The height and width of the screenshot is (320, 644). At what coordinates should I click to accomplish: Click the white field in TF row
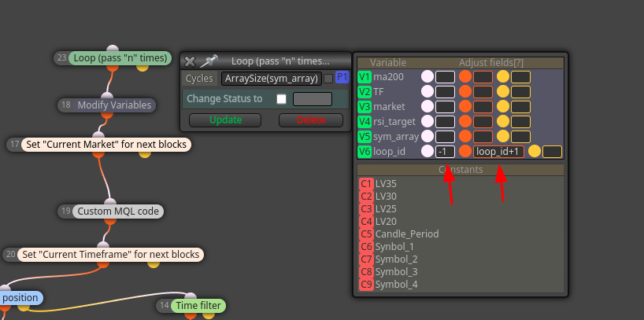coord(446,92)
